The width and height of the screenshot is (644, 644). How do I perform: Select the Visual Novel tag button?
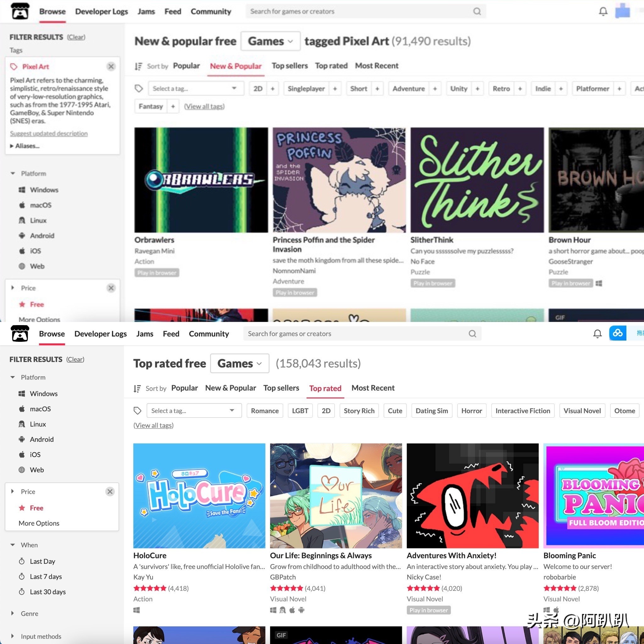point(582,411)
